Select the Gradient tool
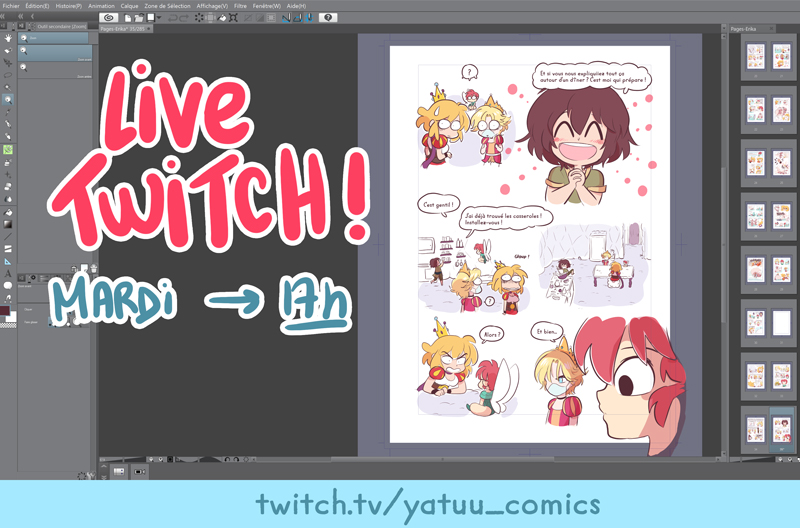 (8, 224)
